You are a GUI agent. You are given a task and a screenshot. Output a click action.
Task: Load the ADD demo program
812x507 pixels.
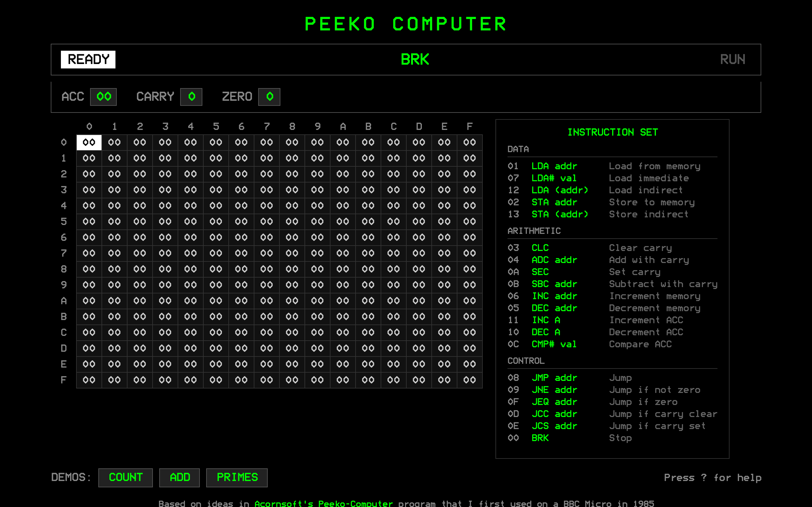coord(180,478)
